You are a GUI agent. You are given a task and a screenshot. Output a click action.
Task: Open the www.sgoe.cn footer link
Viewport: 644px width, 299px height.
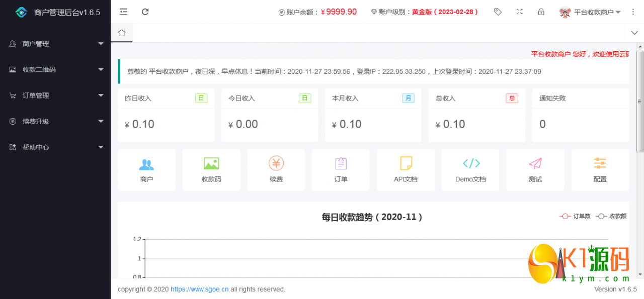[x=200, y=289]
